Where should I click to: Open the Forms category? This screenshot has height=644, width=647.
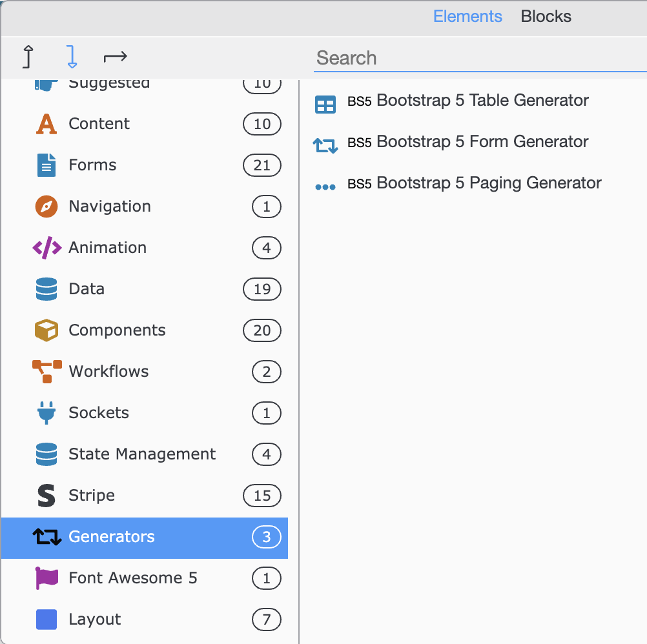pos(145,165)
